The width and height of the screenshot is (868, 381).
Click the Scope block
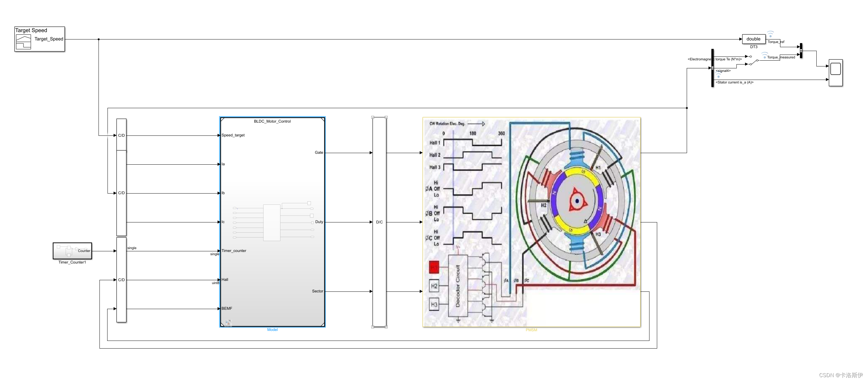click(x=835, y=73)
